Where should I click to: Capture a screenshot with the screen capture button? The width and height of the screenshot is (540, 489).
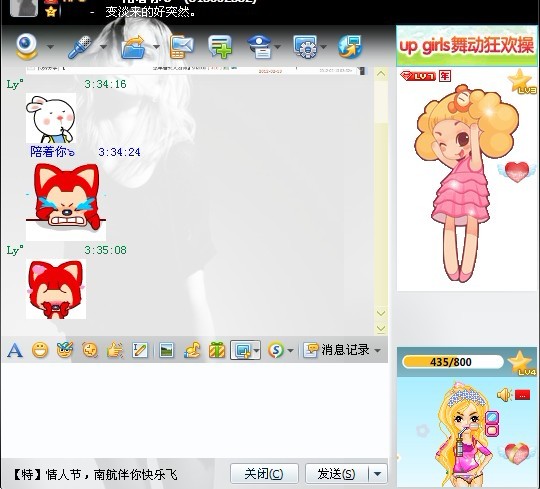point(242,350)
